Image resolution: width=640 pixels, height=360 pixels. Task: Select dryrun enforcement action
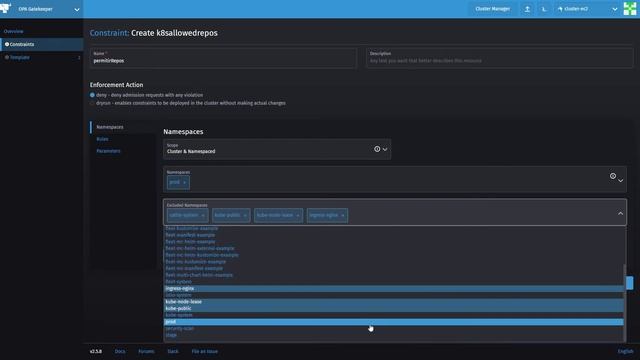(92, 103)
